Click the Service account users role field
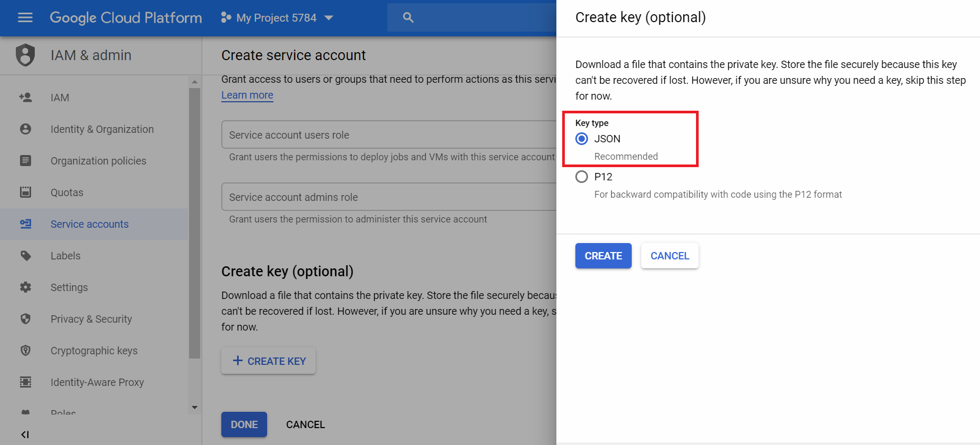 [389, 135]
